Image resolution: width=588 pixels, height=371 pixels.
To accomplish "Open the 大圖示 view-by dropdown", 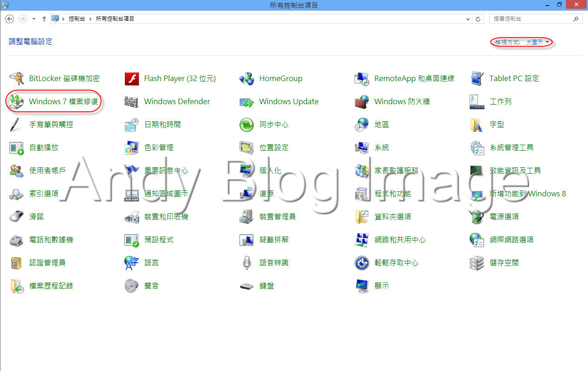I will click(x=538, y=42).
